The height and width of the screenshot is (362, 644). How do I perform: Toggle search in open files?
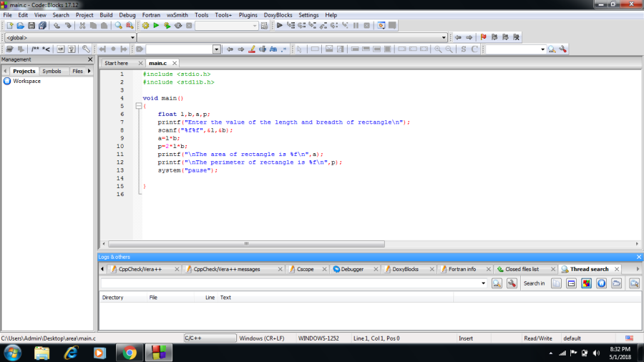556,283
